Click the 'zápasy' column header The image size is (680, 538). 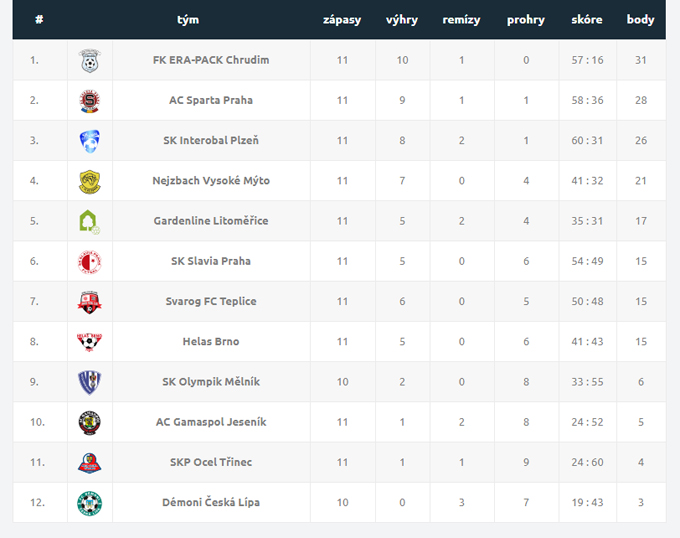point(342,20)
